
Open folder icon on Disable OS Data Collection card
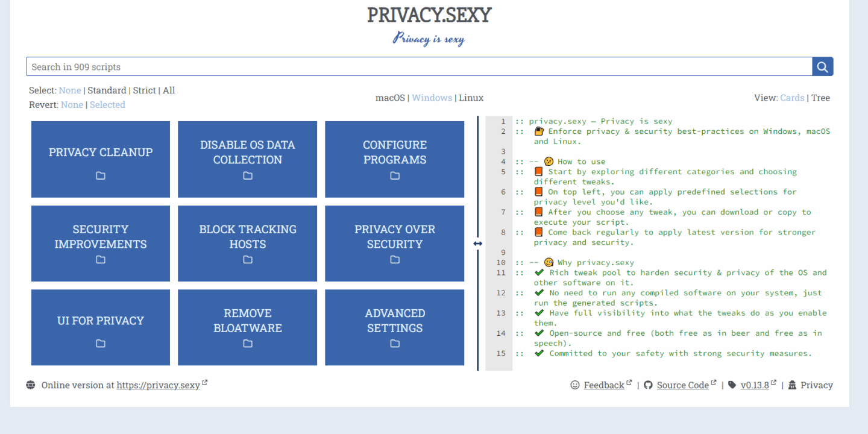point(248,175)
